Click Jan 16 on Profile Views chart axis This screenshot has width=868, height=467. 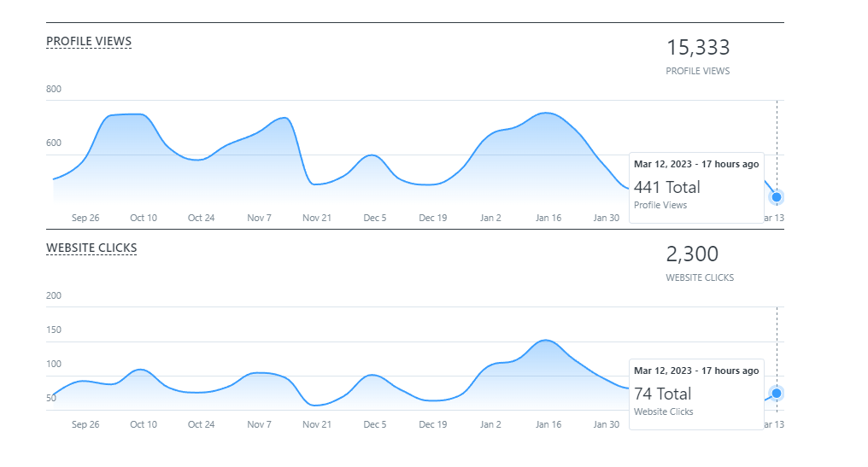548,218
